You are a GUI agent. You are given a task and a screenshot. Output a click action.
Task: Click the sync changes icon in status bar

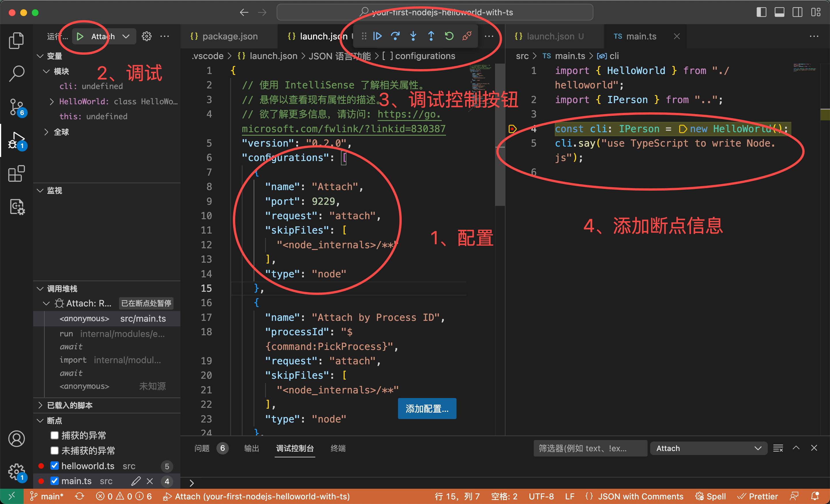80,496
